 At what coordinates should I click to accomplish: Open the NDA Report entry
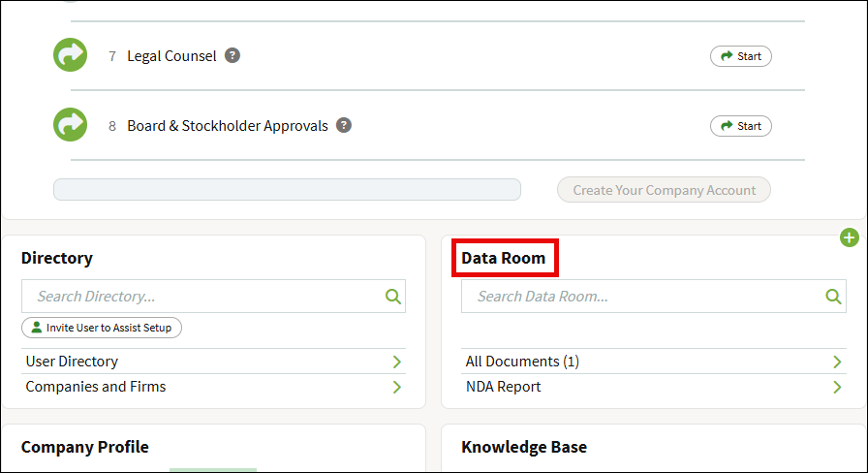(x=503, y=387)
